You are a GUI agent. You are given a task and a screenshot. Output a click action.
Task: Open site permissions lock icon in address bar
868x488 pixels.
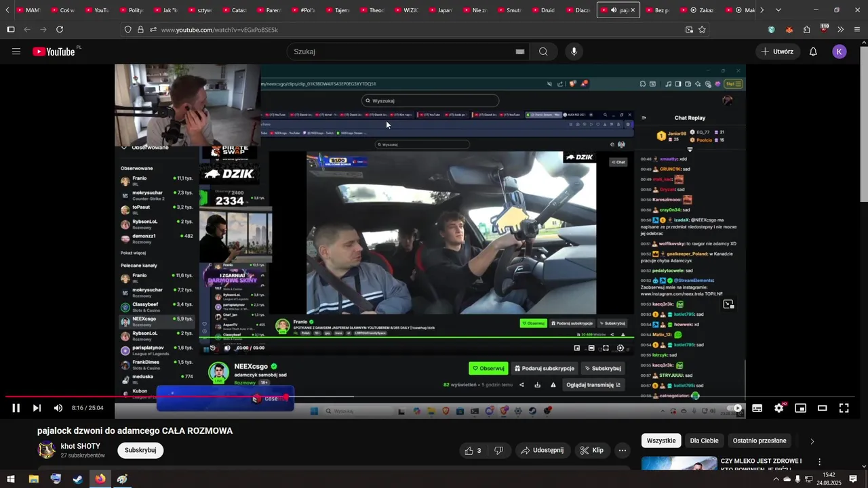point(140,30)
